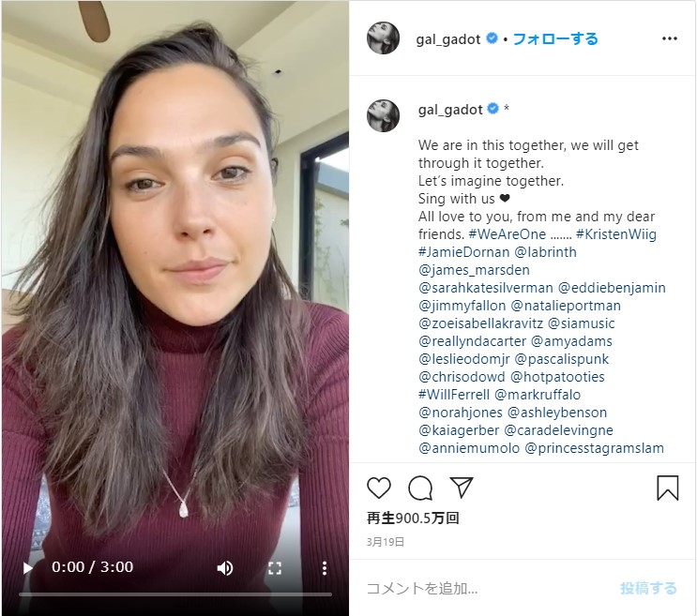Open the @jimmyfallon mention
This screenshot has width=697, height=616.
tap(462, 306)
